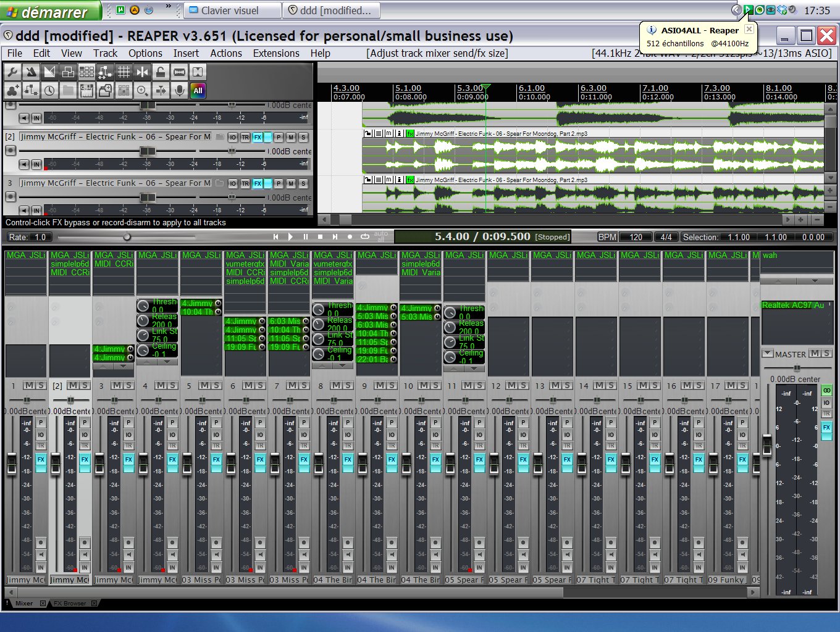Click the padlock locking icon in toolbar
840x632 pixels.
click(161, 72)
